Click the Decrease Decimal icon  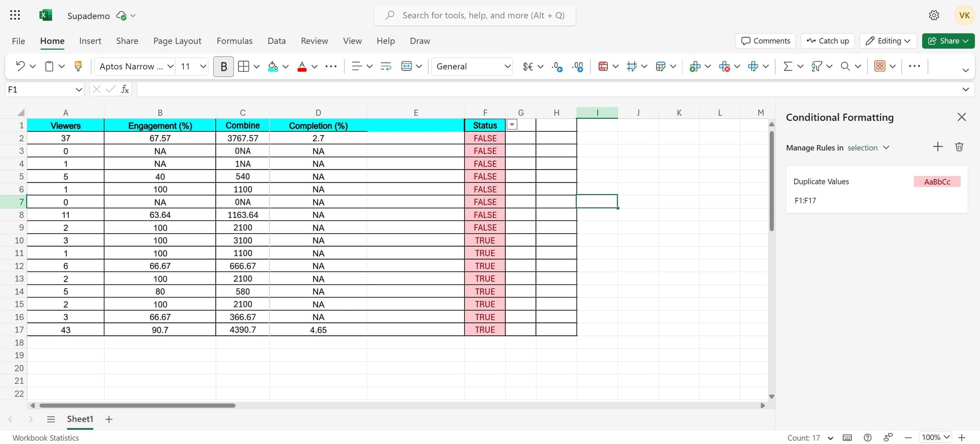tap(557, 66)
